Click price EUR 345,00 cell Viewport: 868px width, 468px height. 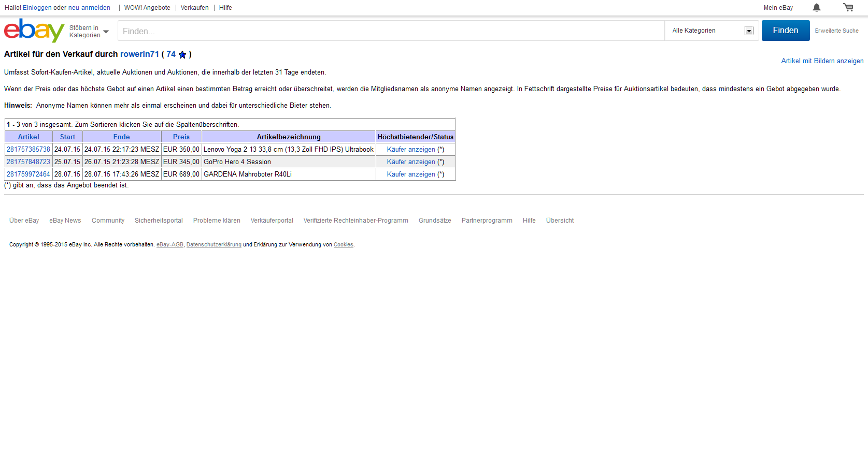[181, 162]
